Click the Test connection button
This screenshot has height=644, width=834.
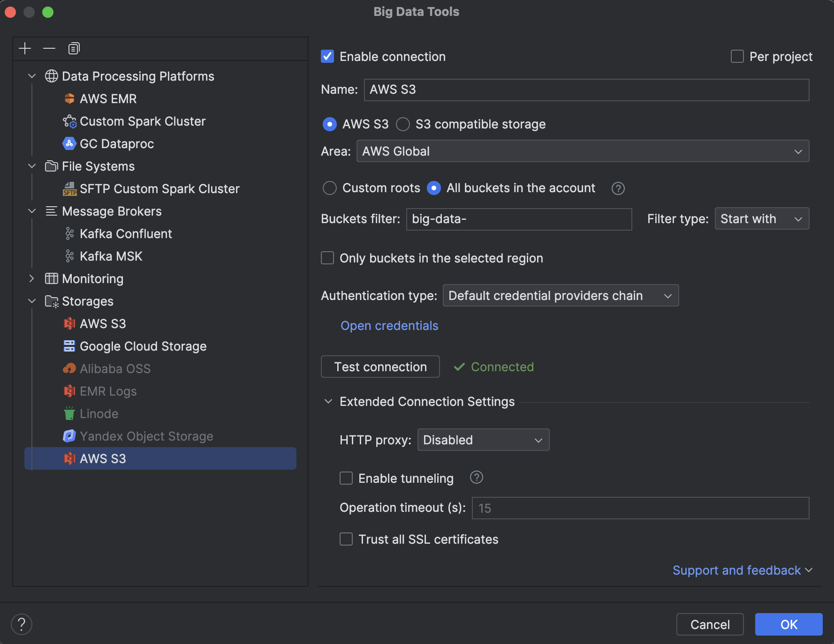[380, 367]
